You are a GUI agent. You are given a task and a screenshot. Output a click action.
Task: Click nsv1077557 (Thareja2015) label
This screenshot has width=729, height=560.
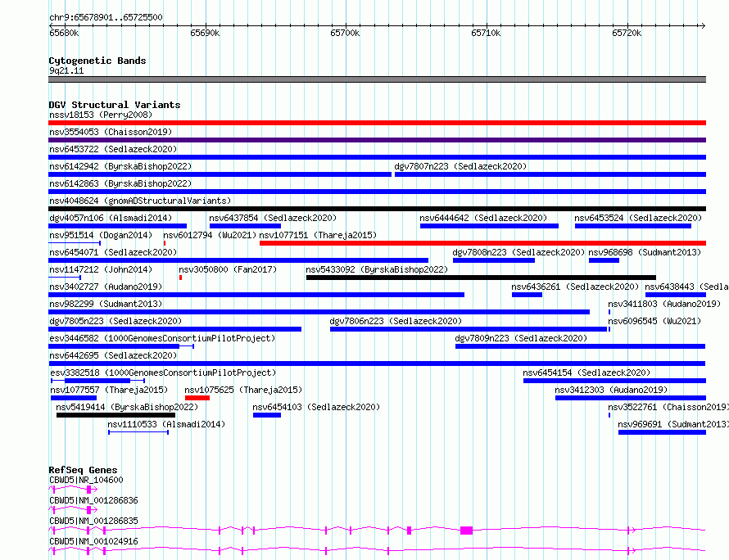coord(109,390)
